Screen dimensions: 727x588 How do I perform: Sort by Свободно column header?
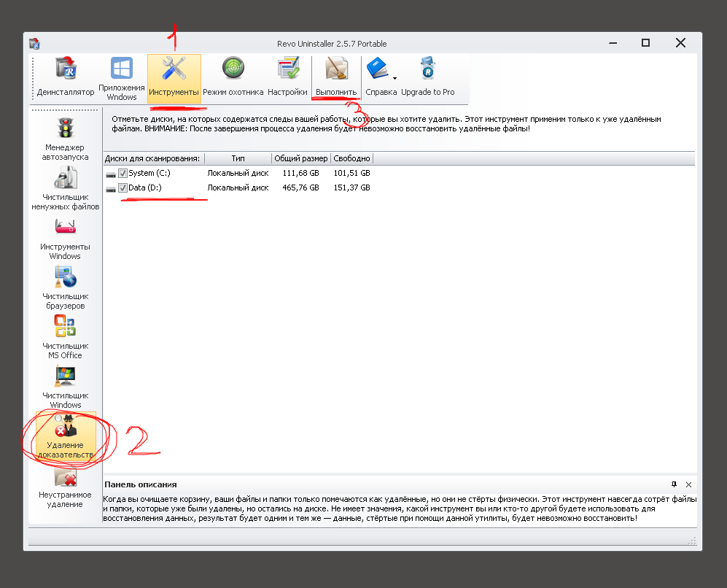(x=351, y=158)
